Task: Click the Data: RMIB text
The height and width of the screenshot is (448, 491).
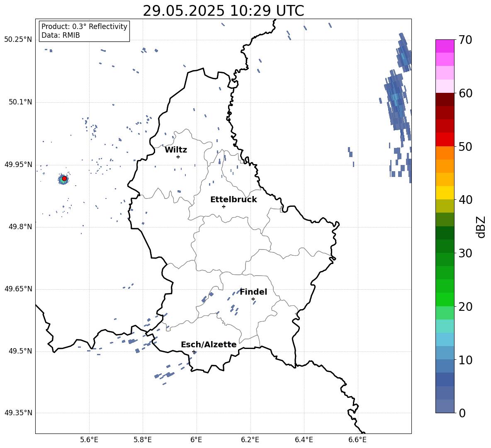Action: 61,35
